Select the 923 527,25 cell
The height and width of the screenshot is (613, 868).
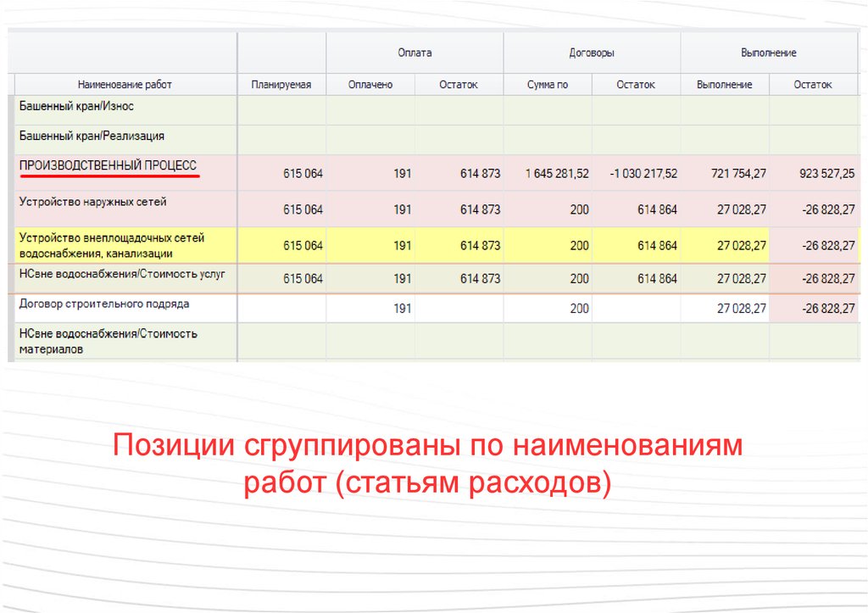(x=826, y=174)
